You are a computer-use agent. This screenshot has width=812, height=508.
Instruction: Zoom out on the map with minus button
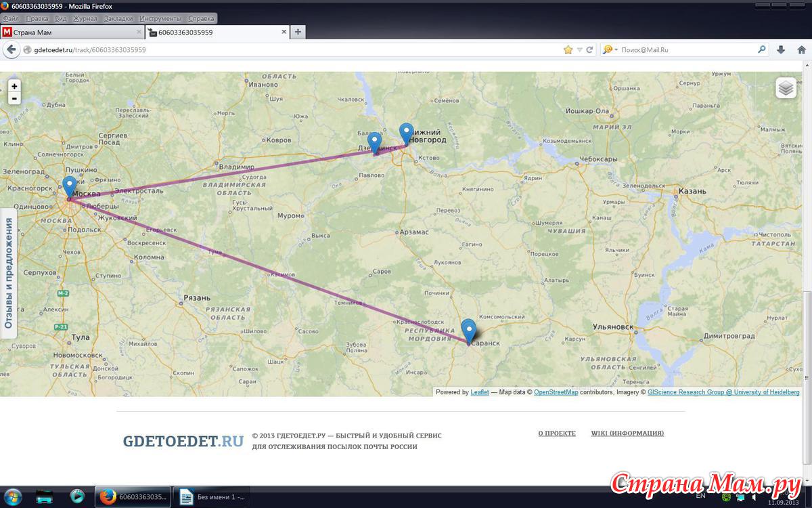pyautogui.click(x=14, y=98)
